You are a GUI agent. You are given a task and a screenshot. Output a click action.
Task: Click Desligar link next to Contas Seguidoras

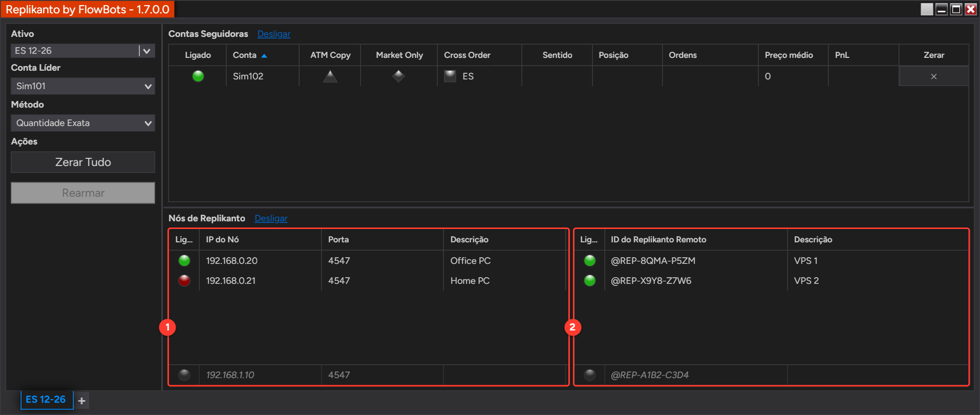(x=273, y=34)
